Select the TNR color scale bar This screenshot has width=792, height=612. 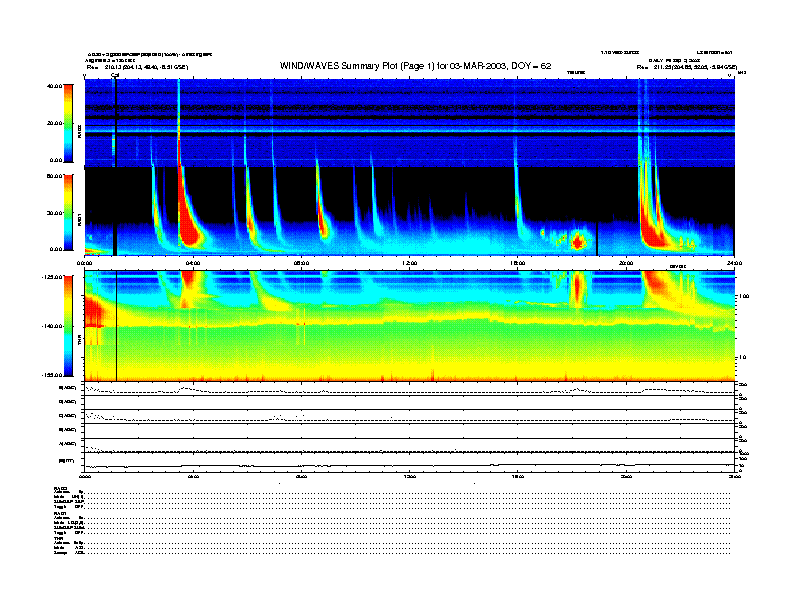click(68, 326)
